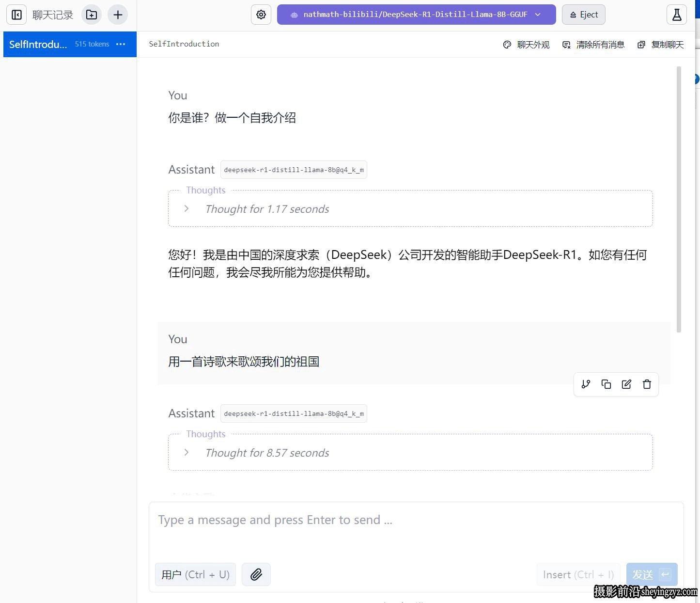The height and width of the screenshot is (603, 700).
Task: Collapse the chat history sidebar
Action: coord(16,15)
